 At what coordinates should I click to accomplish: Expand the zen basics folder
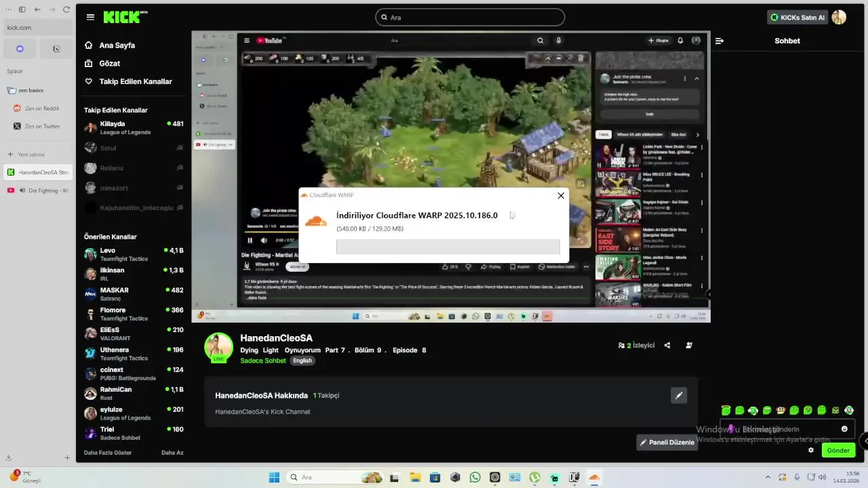[x=38, y=90]
